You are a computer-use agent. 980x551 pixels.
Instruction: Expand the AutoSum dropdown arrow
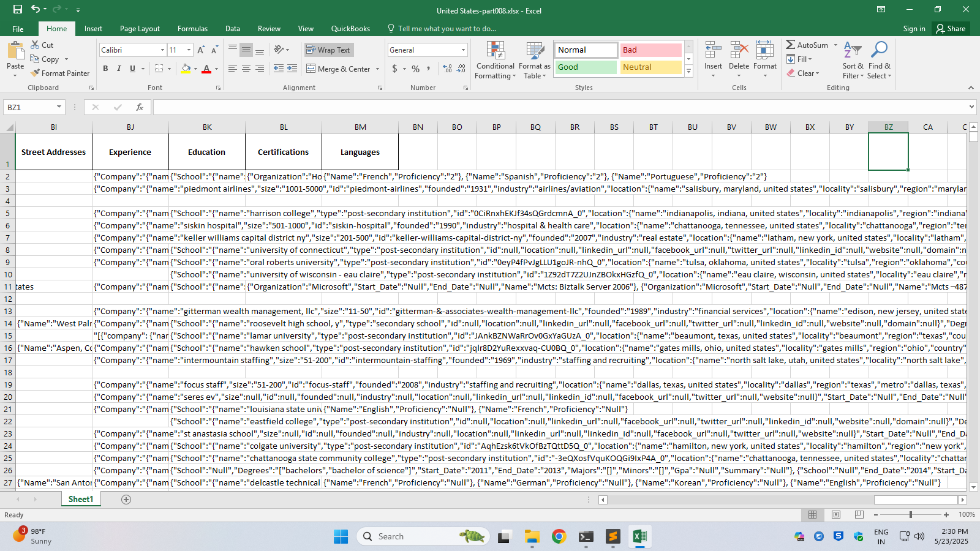pyautogui.click(x=835, y=45)
